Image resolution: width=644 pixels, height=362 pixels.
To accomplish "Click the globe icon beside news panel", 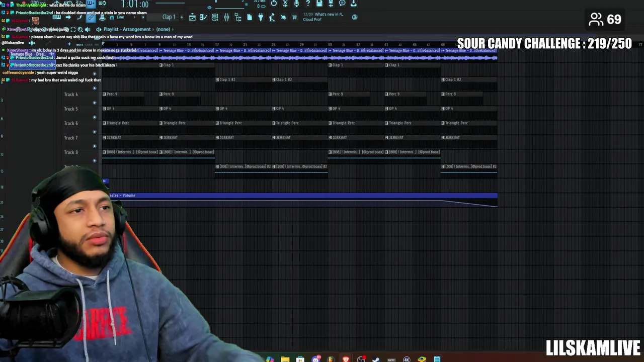I will click(355, 17).
